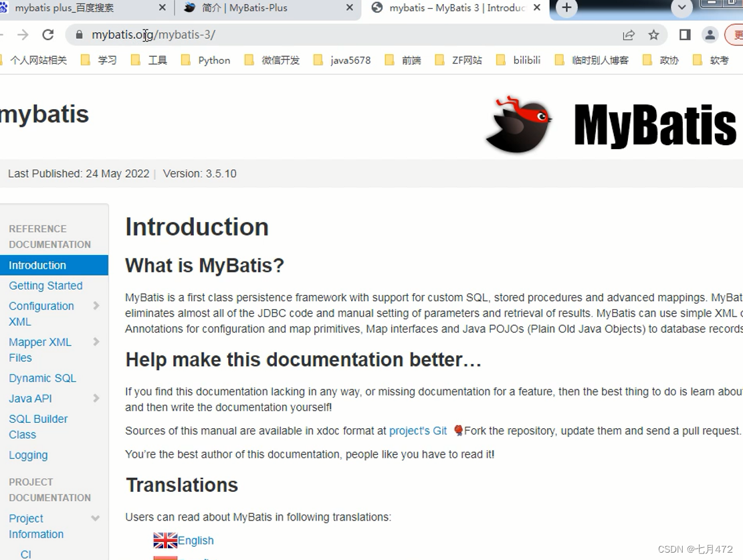Click inside the address bar input field

click(x=201, y=34)
